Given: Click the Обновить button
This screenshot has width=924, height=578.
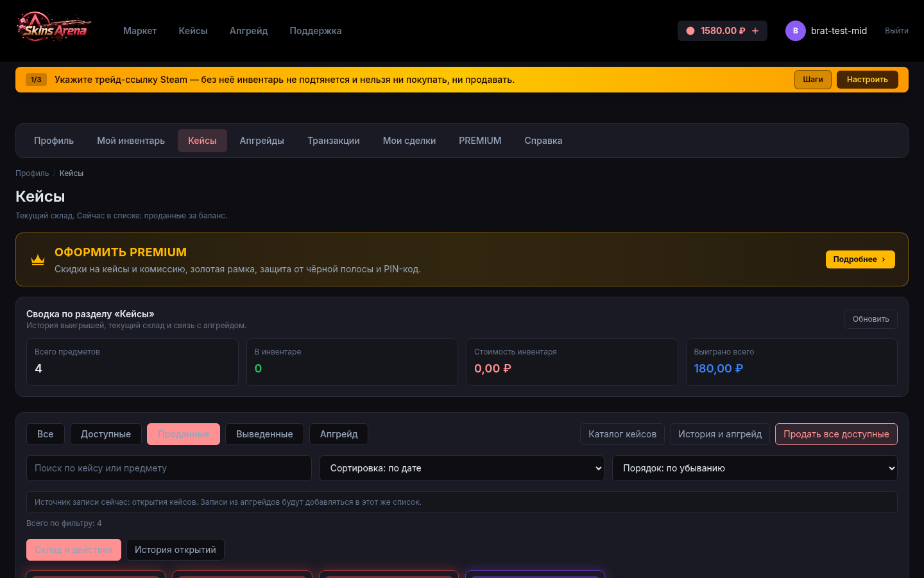Looking at the screenshot, I should coord(871,319).
